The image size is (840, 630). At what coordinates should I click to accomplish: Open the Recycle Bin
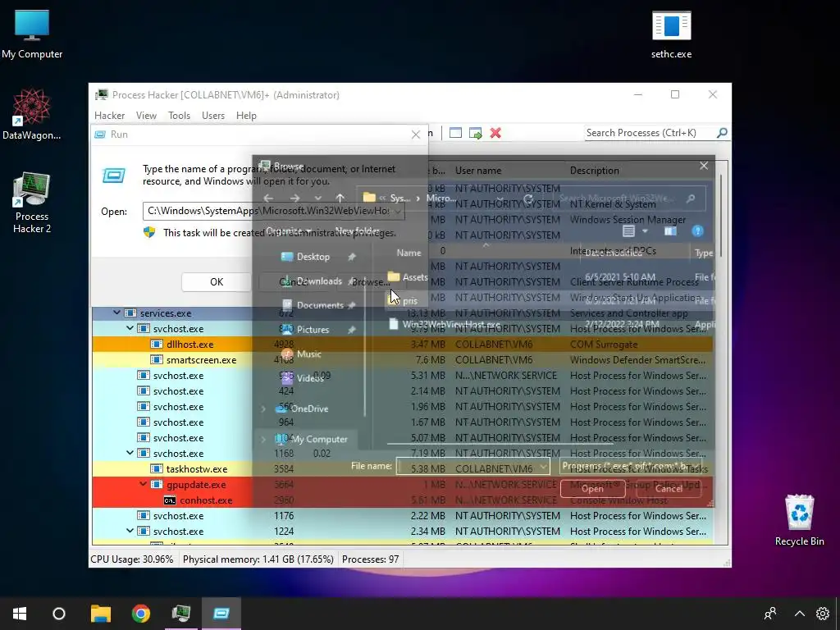[799, 520]
